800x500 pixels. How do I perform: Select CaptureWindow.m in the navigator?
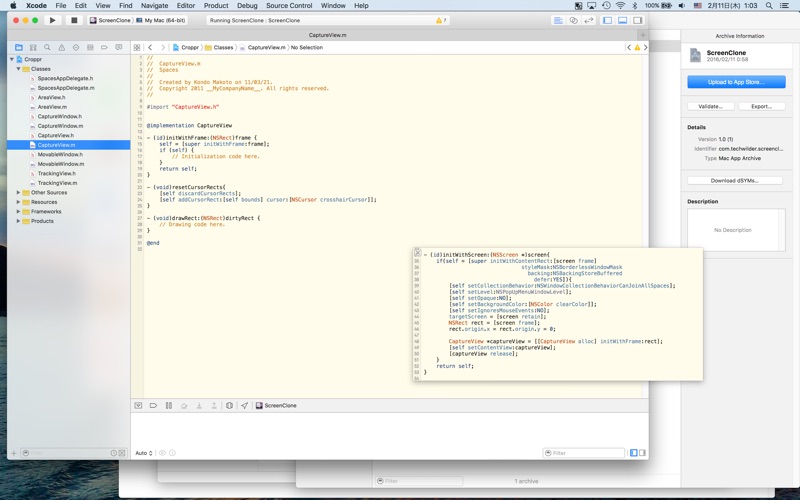pyautogui.click(x=60, y=126)
